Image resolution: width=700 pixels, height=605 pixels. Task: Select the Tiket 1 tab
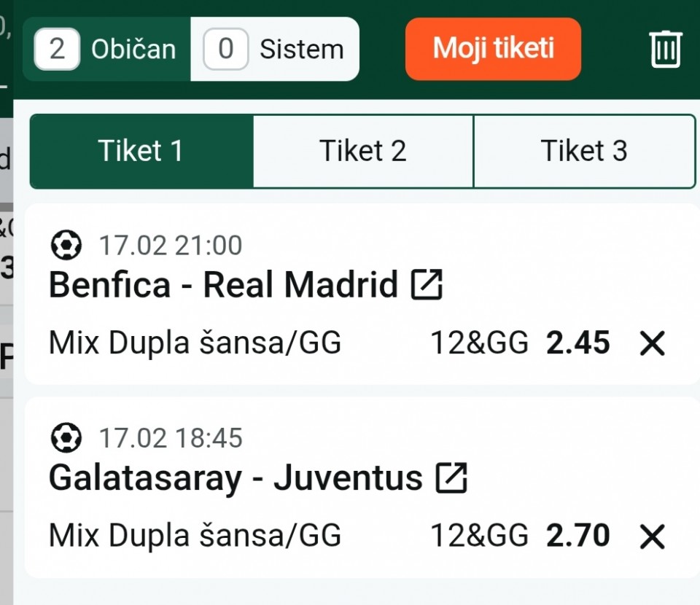point(141,151)
